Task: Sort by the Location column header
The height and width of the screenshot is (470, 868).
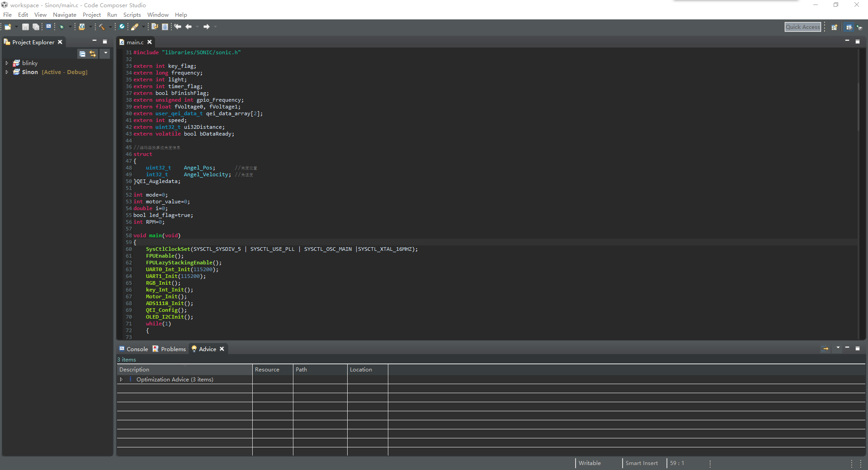Action: [368, 370]
